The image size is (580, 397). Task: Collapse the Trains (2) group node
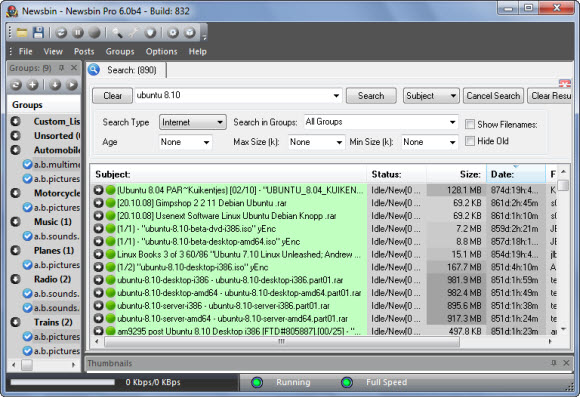[16, 322]
